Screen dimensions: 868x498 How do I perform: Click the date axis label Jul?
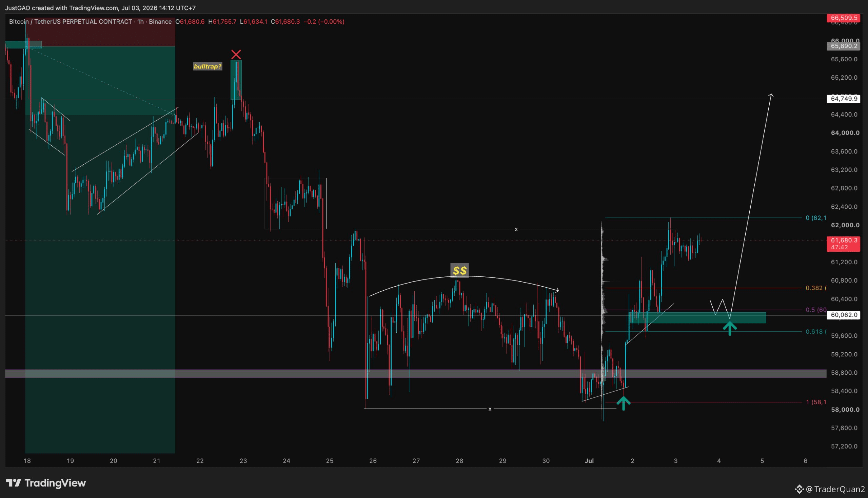click(x=589, y=461)
